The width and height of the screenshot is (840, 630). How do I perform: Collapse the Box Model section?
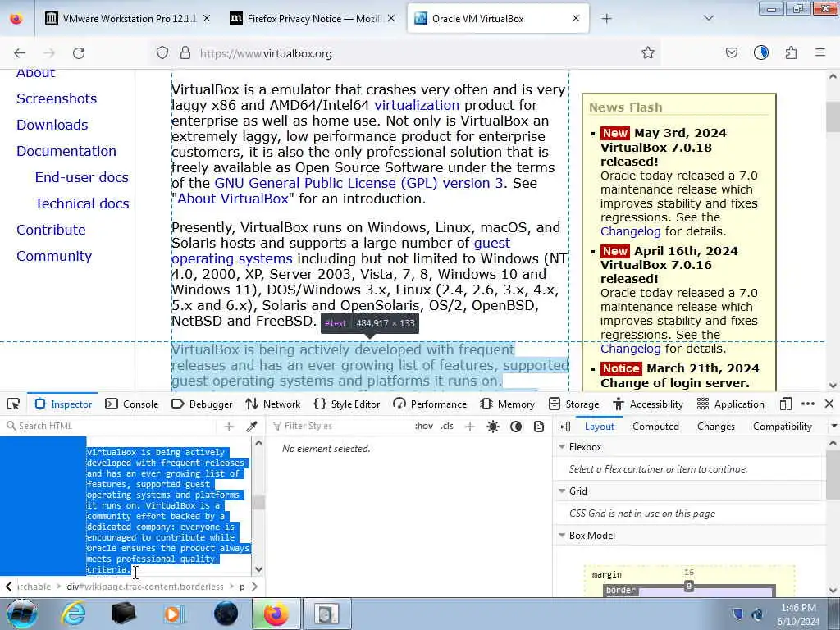click(562, 535)
